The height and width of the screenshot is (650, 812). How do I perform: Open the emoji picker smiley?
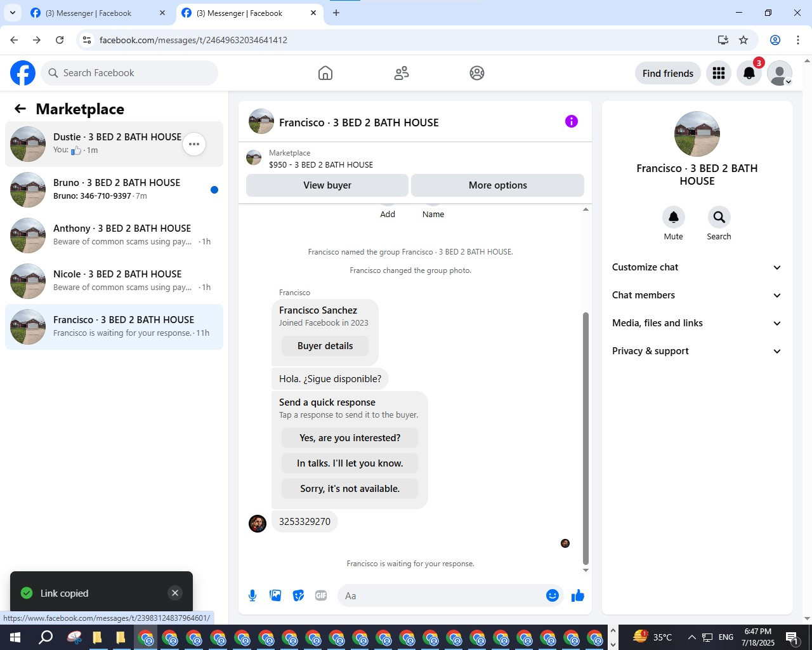[x=553, y=595]
